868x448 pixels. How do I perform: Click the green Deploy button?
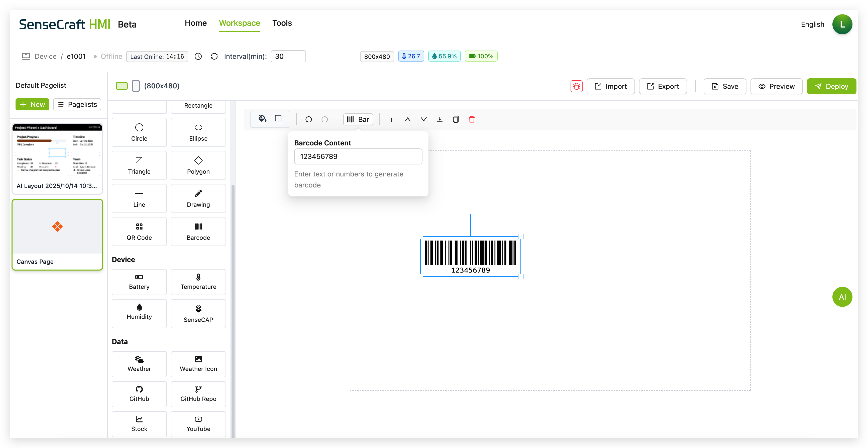[x=831, y=87]
